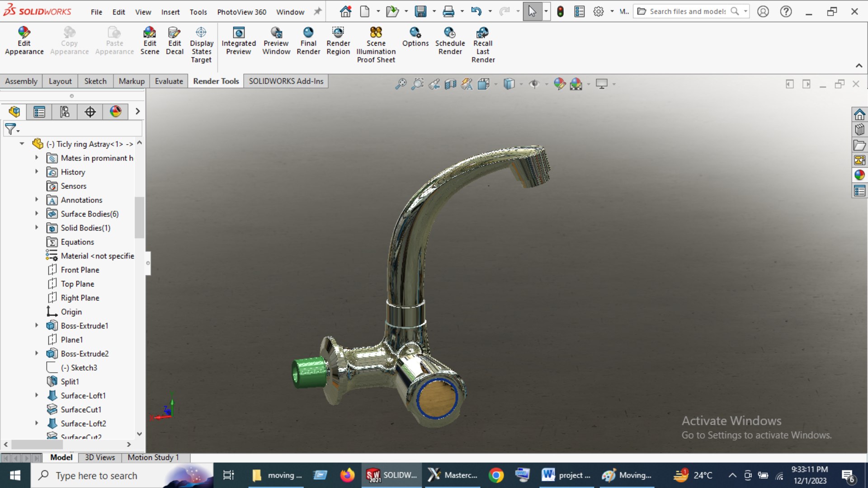Open the PhotoView 360 menu
Viewport: 868px width, 488px height.
point(241,12)
